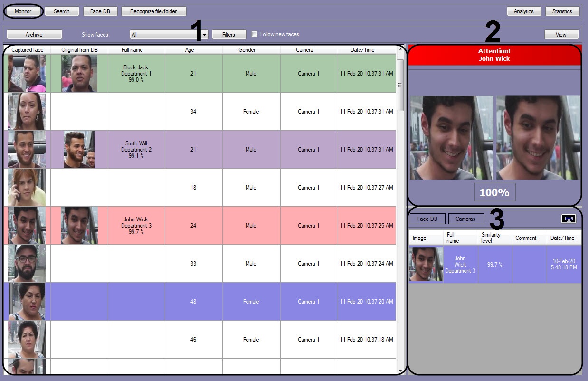Click the Filters button
The image size is (588, 381).
click(x=229, y=35)
